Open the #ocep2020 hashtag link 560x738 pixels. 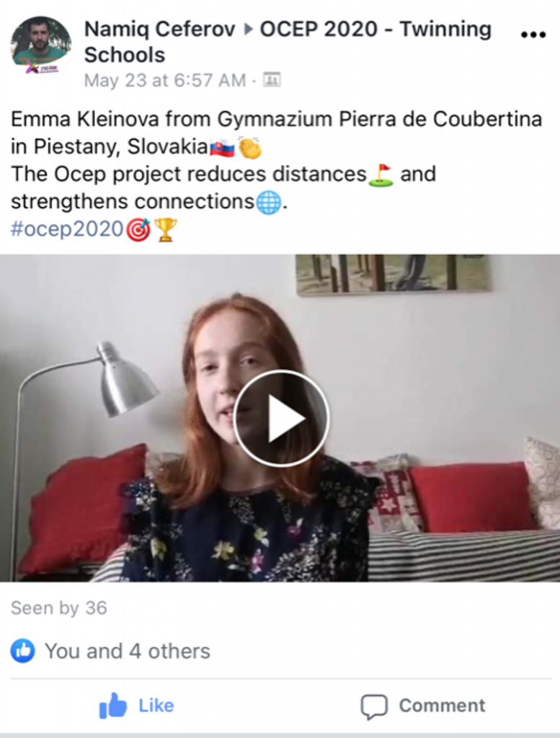[x=67, y=229]
